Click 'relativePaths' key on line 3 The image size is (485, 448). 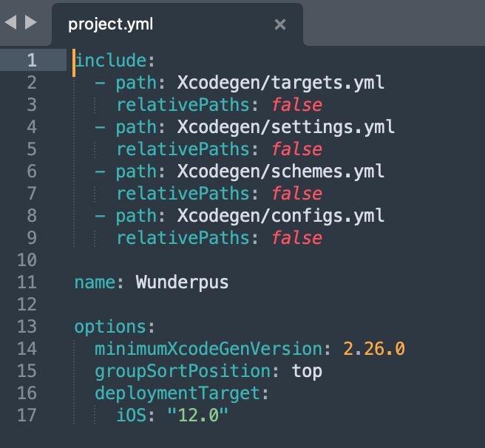[x=183, y=105]
